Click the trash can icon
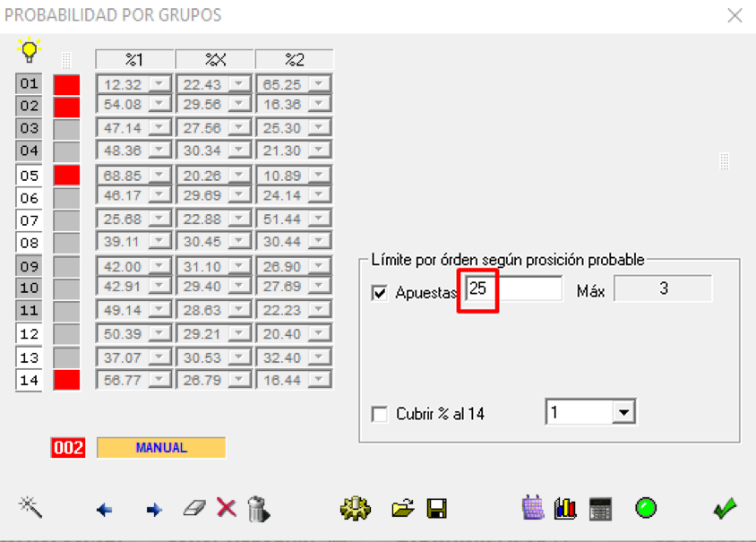The height and width of the screenshot is (542, 756). [259, 509]
